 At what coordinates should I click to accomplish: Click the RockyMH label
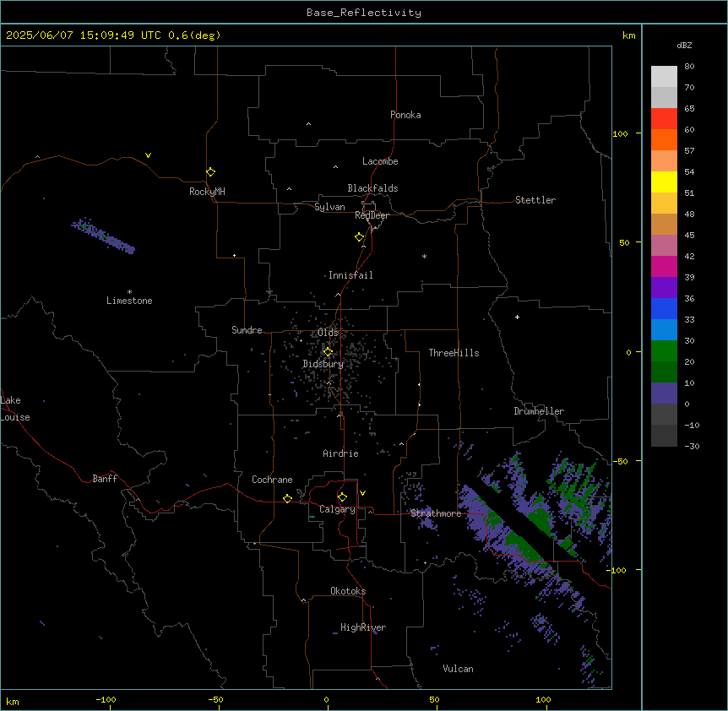[x=207, y=192]
